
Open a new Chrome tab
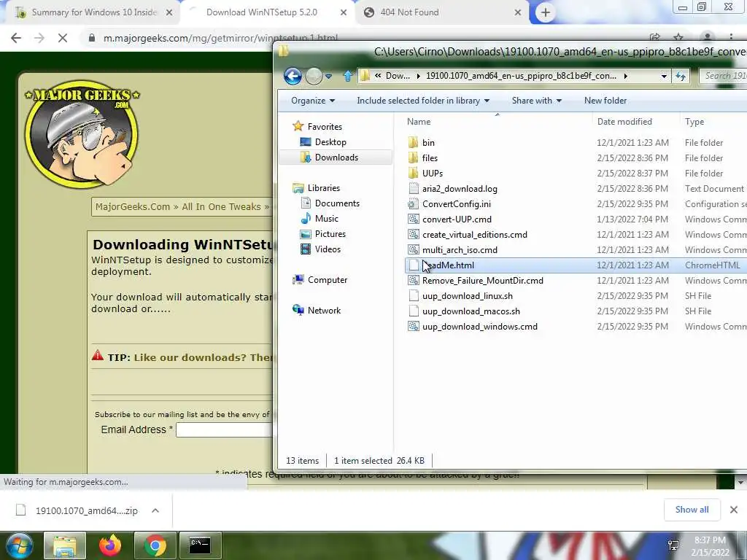(x=546, y=12)
